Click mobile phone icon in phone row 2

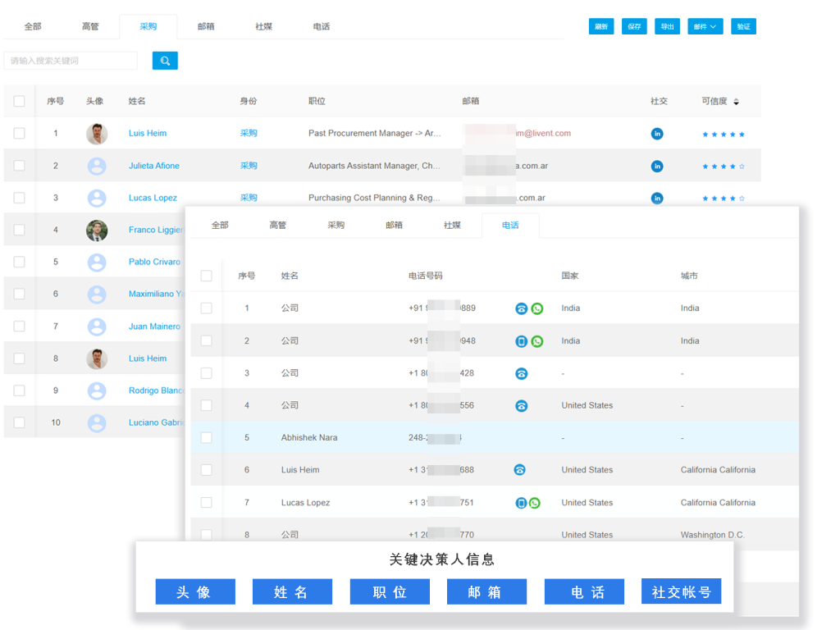[x=521, y=341]
